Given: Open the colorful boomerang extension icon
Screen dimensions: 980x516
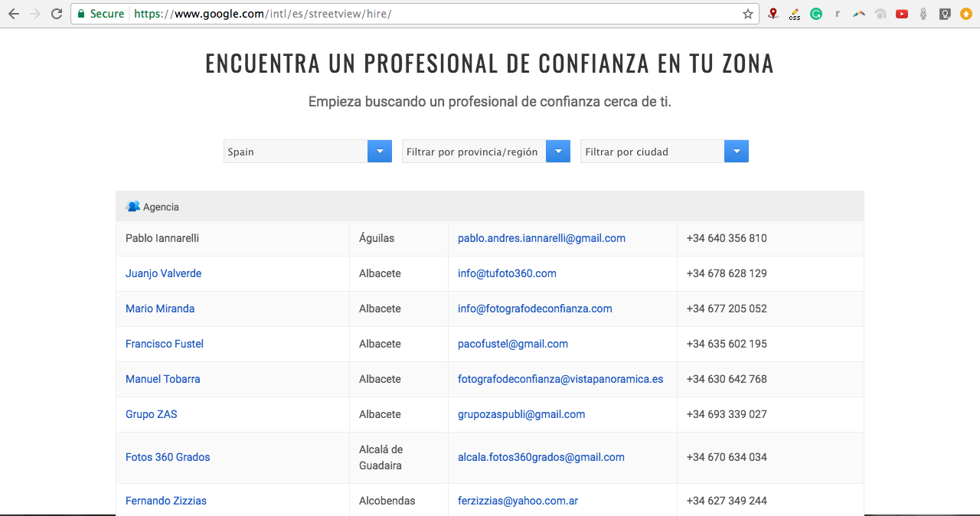Looking at the screenshot, I should pyautogui.click(x=859, y=14).
